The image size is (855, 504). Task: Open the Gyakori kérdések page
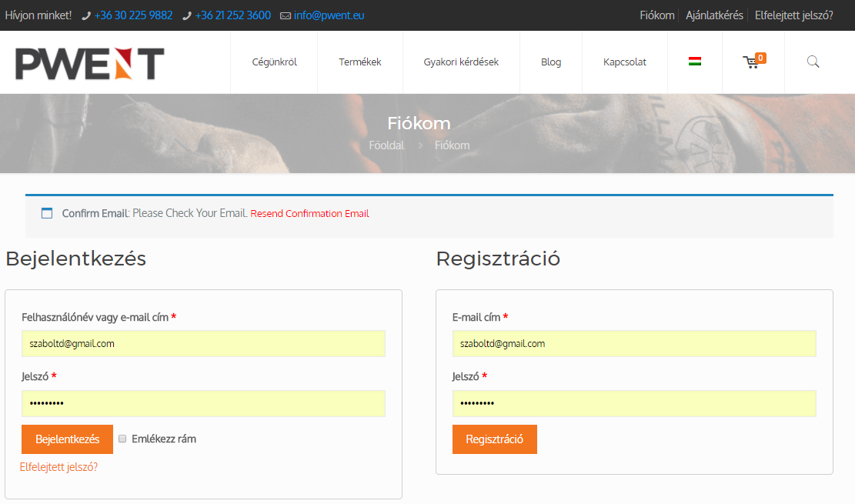[x=461, y=62]
